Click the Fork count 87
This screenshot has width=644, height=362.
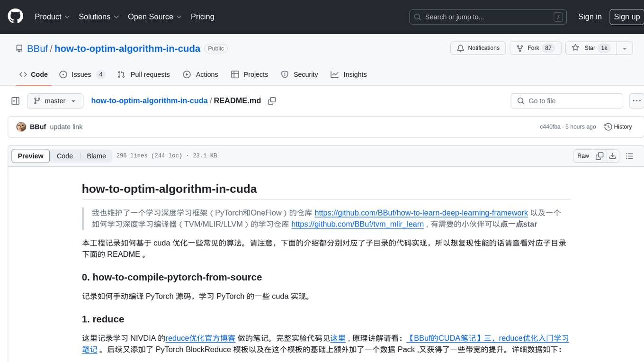coord(548,48)
